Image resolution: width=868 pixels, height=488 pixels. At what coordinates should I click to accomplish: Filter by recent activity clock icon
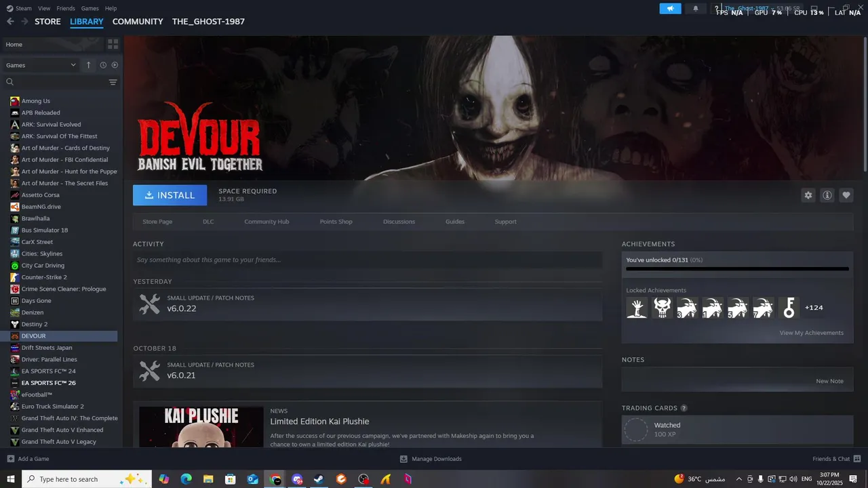(103, 65)
